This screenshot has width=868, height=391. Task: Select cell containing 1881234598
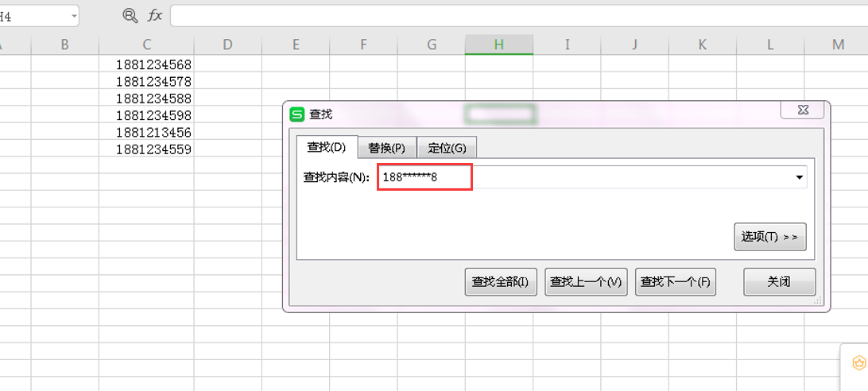[x=146, y=115]
